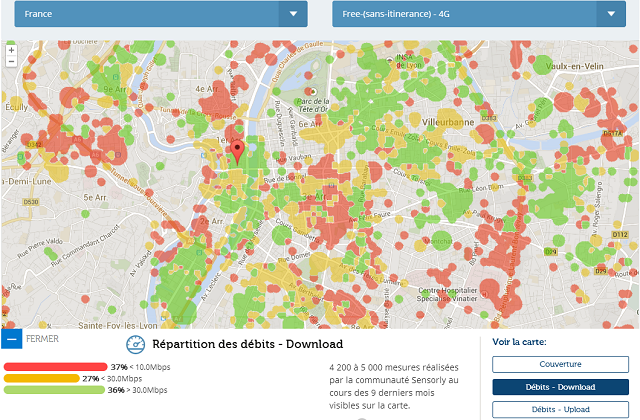The width and height of the screenshot is (640, 420).
Task: Click the Villeurbanne label on the map
Action: [448, 122]
